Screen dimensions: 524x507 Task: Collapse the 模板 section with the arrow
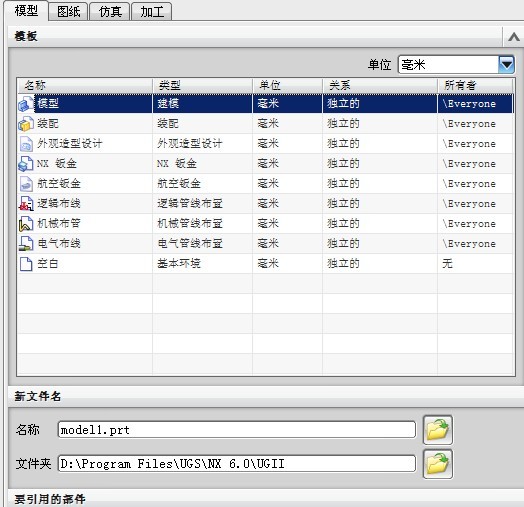(514, 37)
